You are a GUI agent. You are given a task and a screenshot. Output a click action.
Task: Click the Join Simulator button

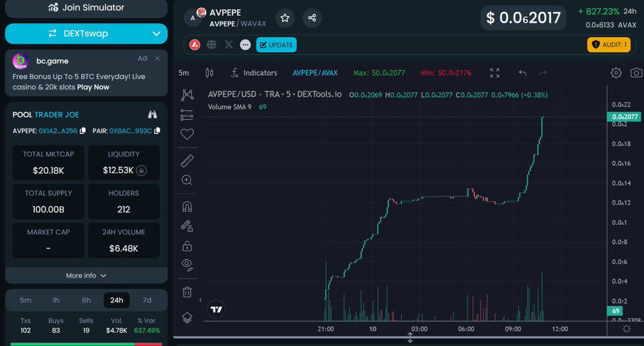click(x=86, y=8)
